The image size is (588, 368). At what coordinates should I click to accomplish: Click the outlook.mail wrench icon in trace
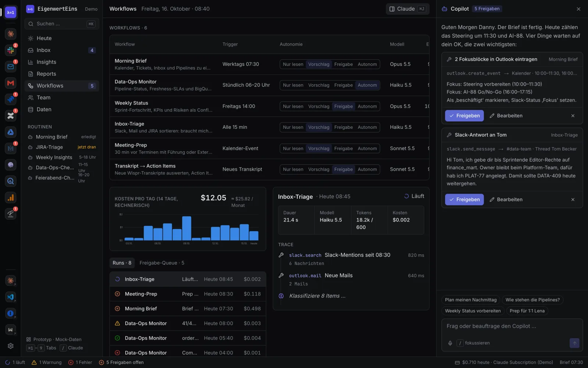(x=281, y=276)
